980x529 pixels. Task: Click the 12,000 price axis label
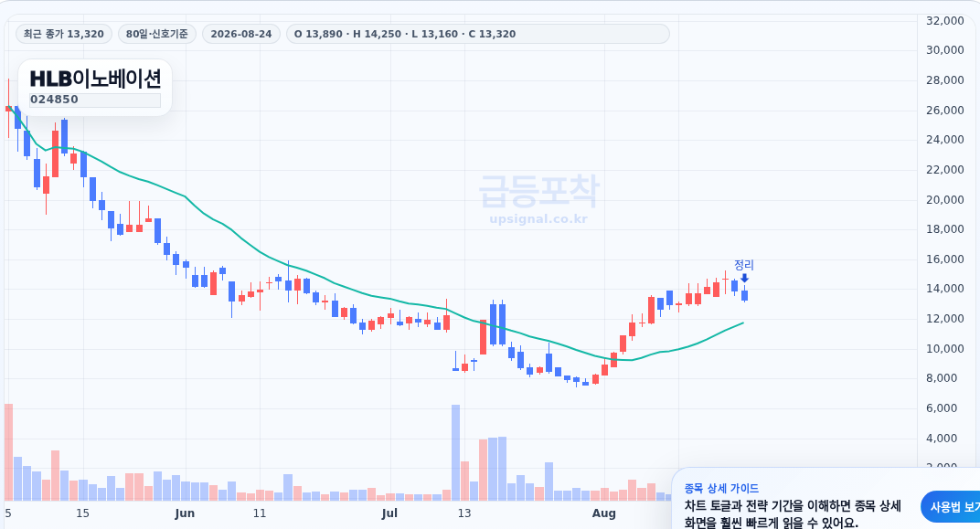click(945, 319)
